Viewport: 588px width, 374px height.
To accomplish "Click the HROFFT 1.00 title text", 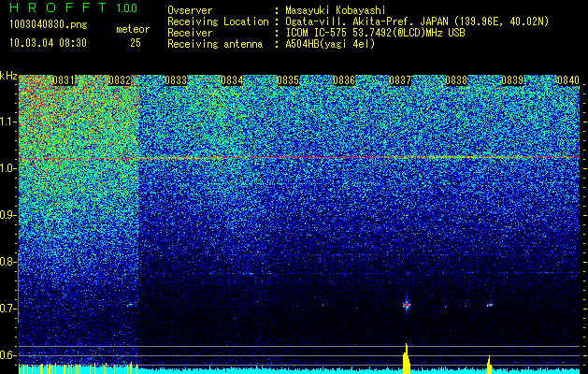I will (x=74, y=7).
